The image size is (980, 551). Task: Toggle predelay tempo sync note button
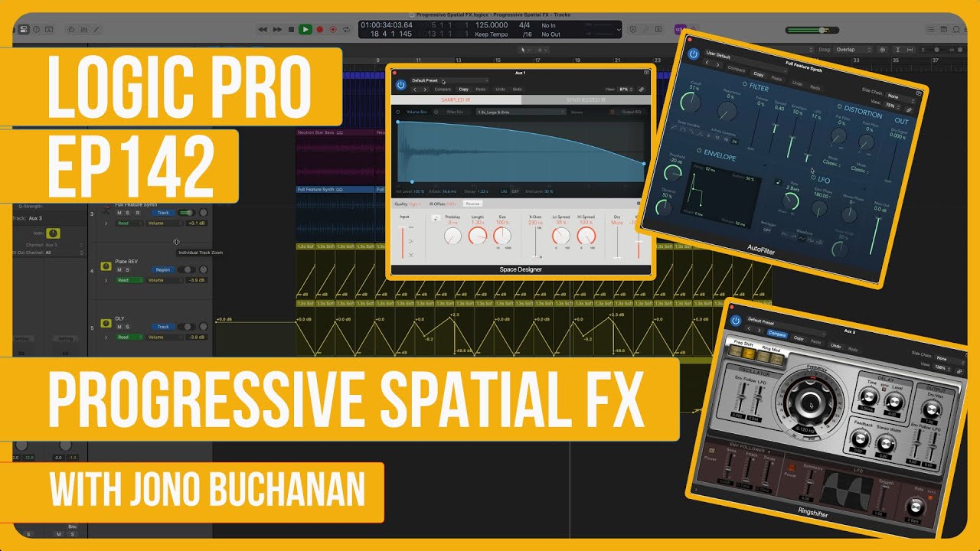(436, 218)
